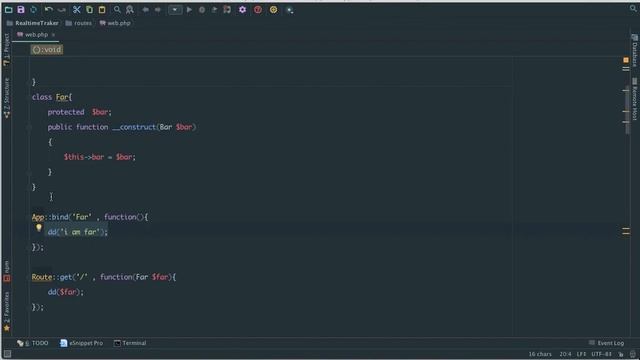Open the Terminal tool window
Screen dimensions: 640x360
coord(130,343)
